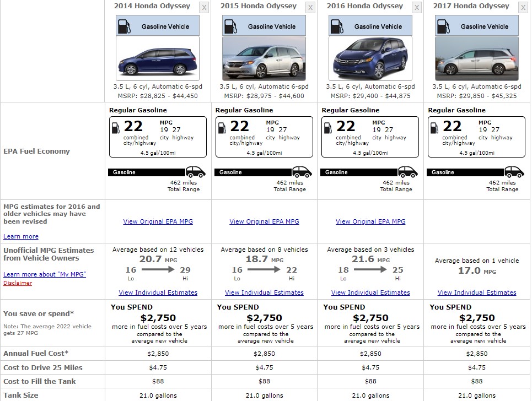The width and height of the screenshot is (532, 401).
Task: Open Learn more about revised MPG estimates
Action: [x=21, y=236]
